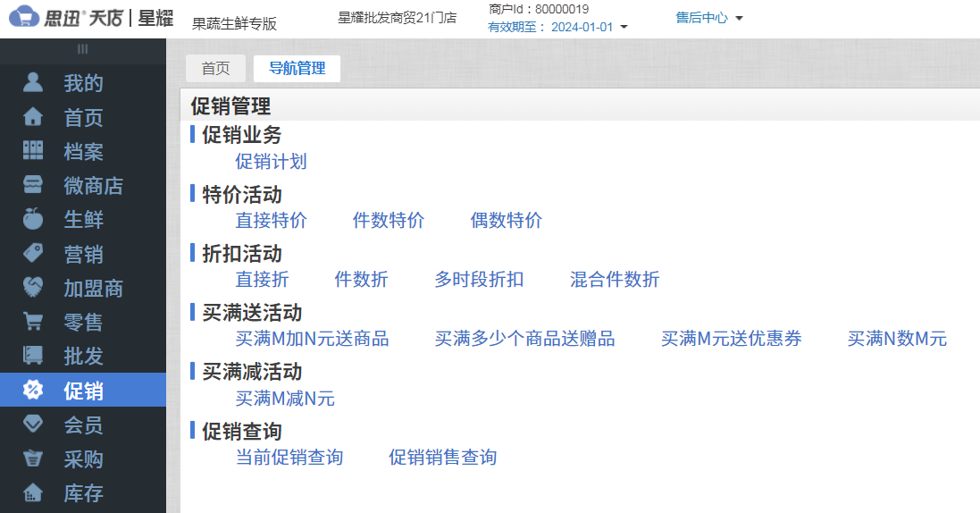980x513 pixels.
Task: Click the 我的 user icon in sidebar
Action: pyautogui.click(x=33, y=82)
